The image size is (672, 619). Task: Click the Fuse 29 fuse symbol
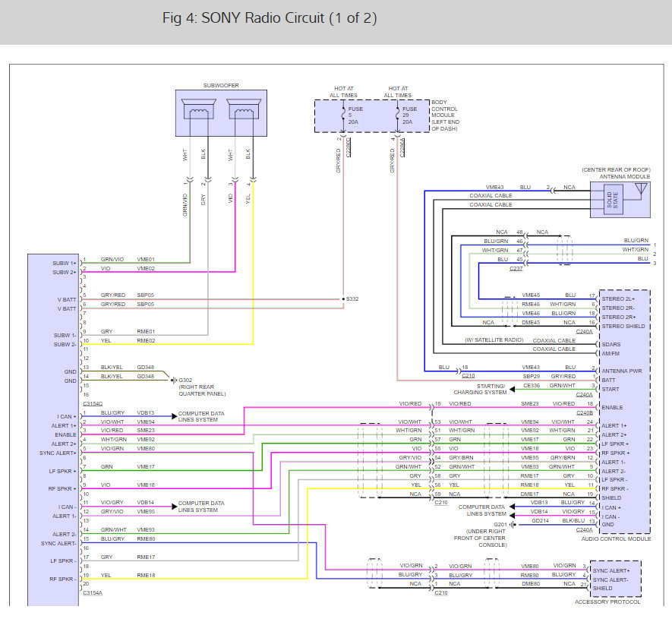tap(397, 115)
